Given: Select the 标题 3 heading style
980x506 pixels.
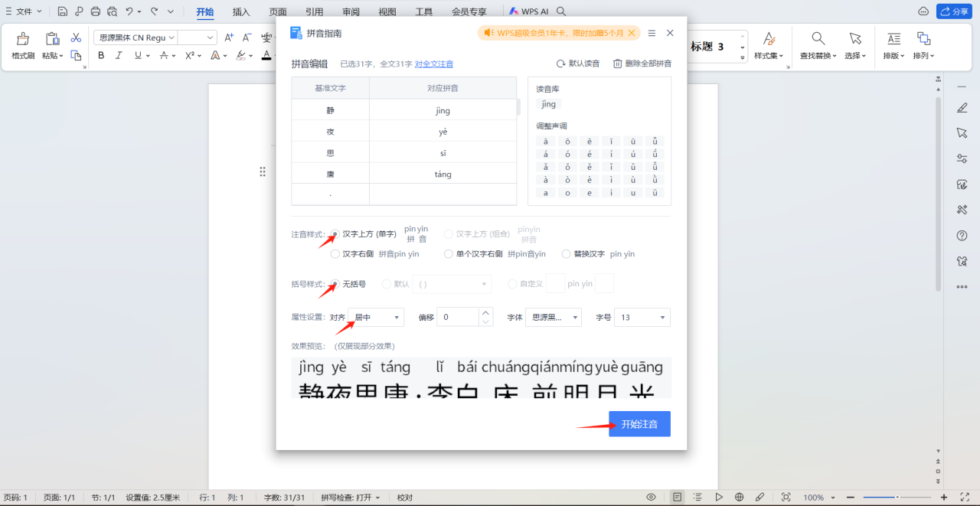Looking at the screenshot, I should 707,47.
